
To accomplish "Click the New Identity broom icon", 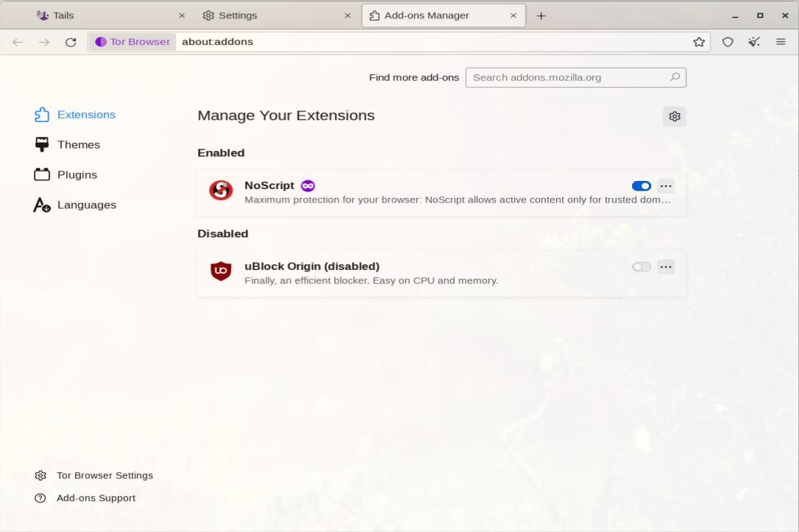I will point(754,42).
